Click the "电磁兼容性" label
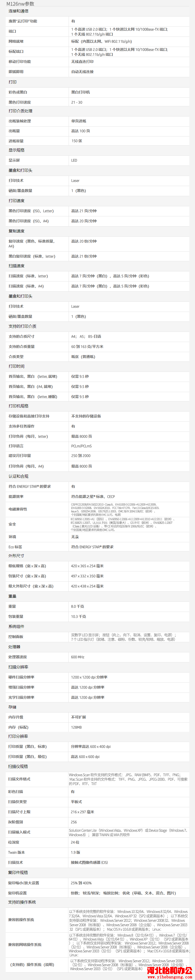This screenshot has height=980, width=195. 18,509
